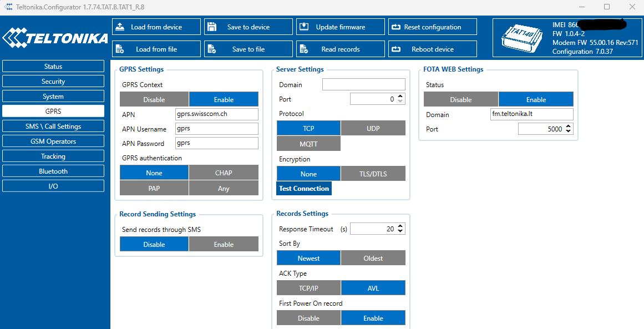Set ACK Type to AVL
Viewport: 644px width, 329px height.
click(x=373, y=288)
